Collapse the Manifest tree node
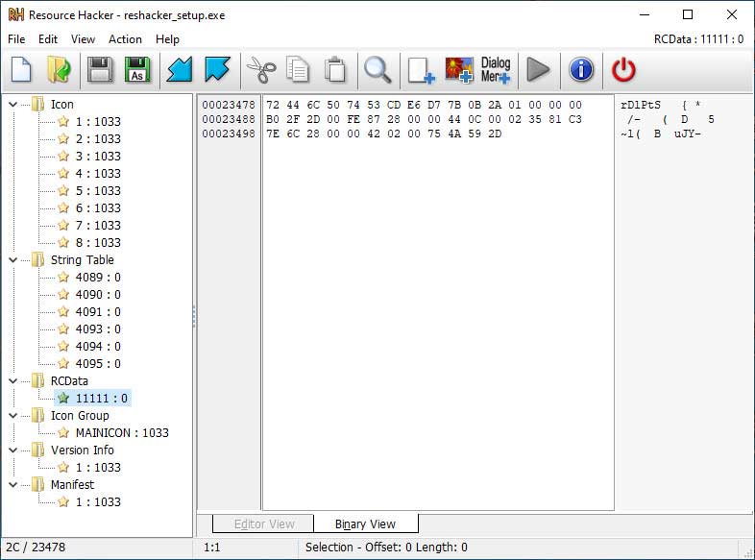This screenshot has width=755, height=560. 13,485
